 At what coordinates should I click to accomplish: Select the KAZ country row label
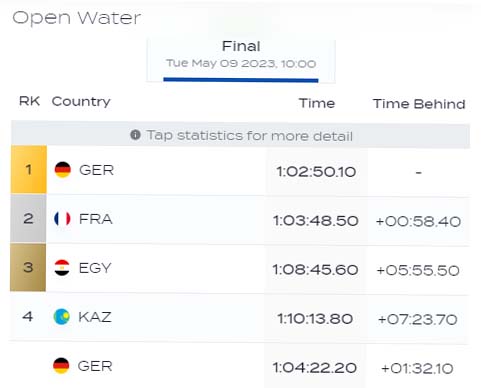(95, 317)
